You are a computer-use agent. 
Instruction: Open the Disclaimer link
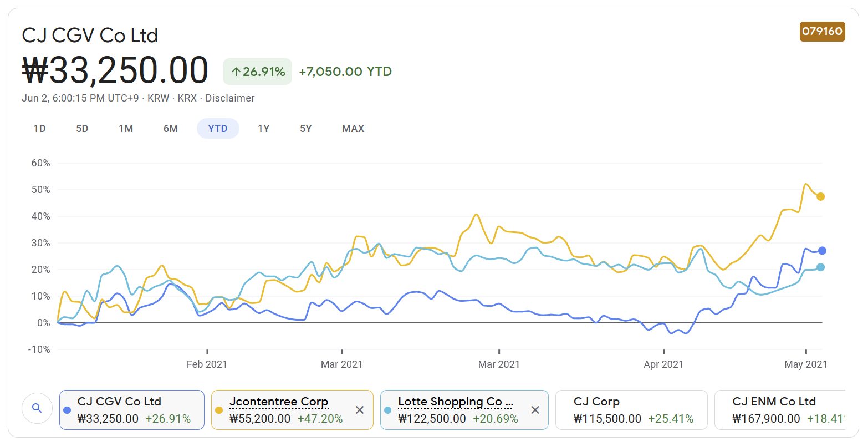click(229, 98)
